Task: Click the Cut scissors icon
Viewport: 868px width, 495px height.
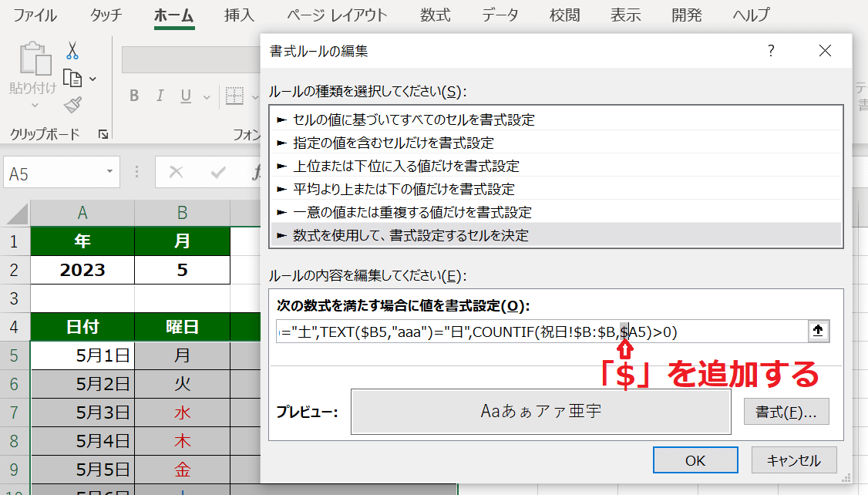Action: point(72,51)
